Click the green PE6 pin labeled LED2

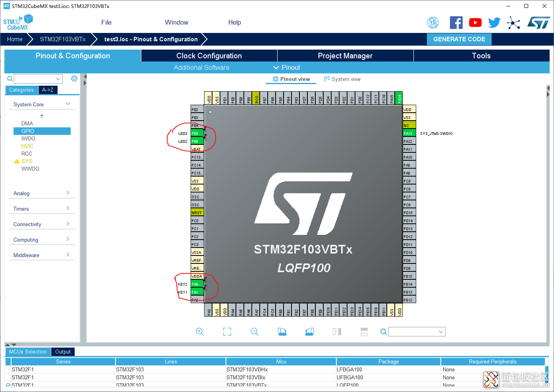[x=197, y=141]
